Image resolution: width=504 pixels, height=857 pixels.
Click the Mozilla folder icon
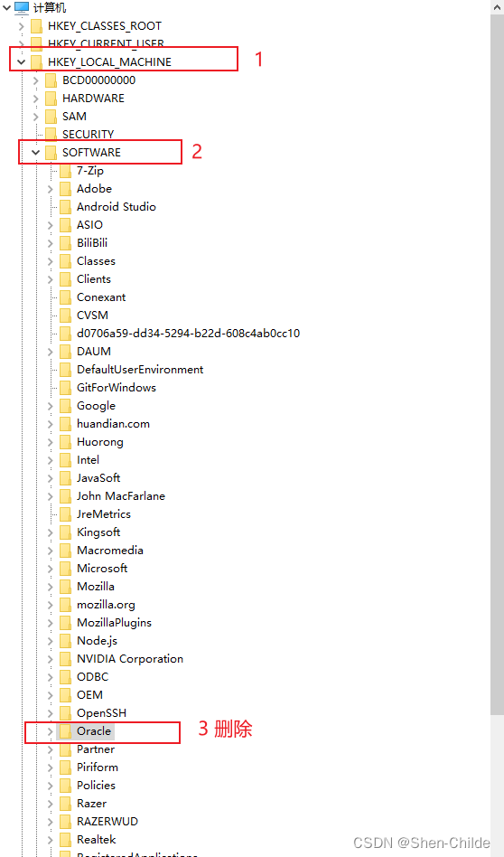click(66, 587)
